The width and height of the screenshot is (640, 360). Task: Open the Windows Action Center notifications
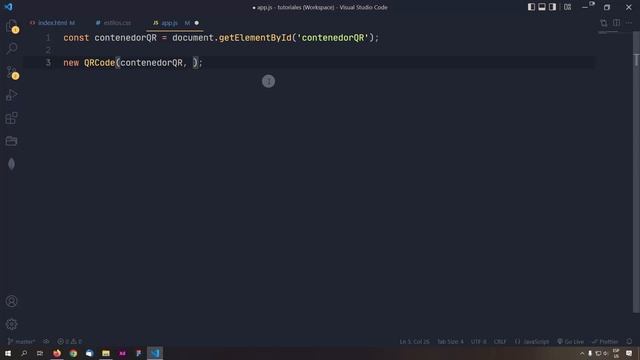coord(629,353)
